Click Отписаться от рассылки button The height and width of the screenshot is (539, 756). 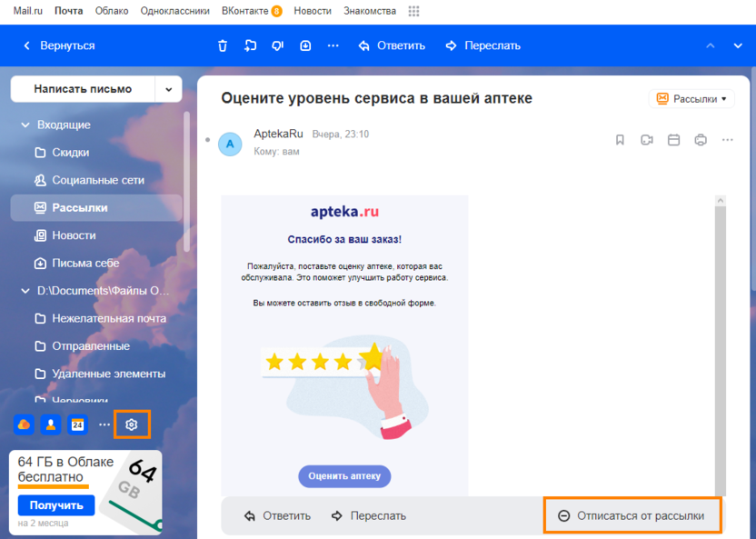tap(632, 515)
